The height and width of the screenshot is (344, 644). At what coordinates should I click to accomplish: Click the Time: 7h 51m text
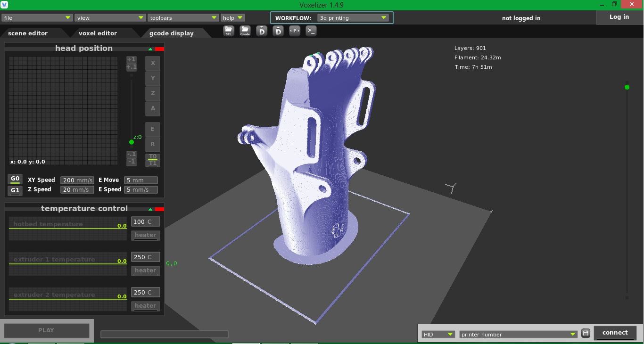click(473, 67)
